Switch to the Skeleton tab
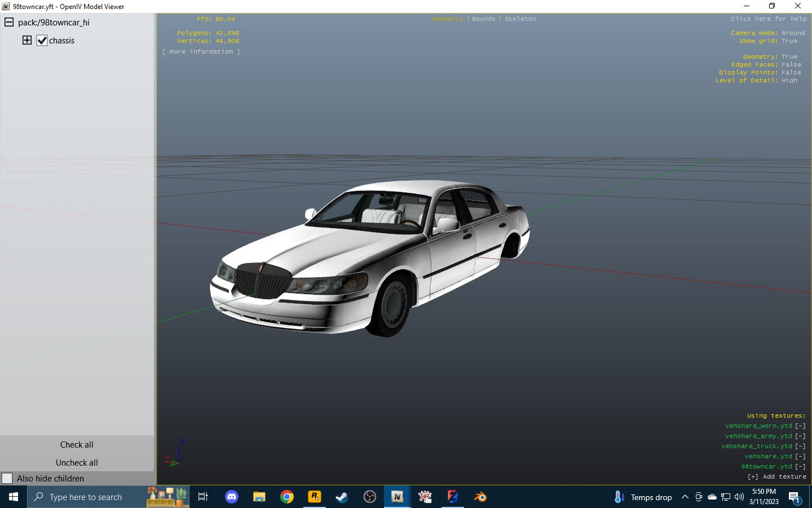This screenshot has width=812, height=508. [x=520, y=19]
